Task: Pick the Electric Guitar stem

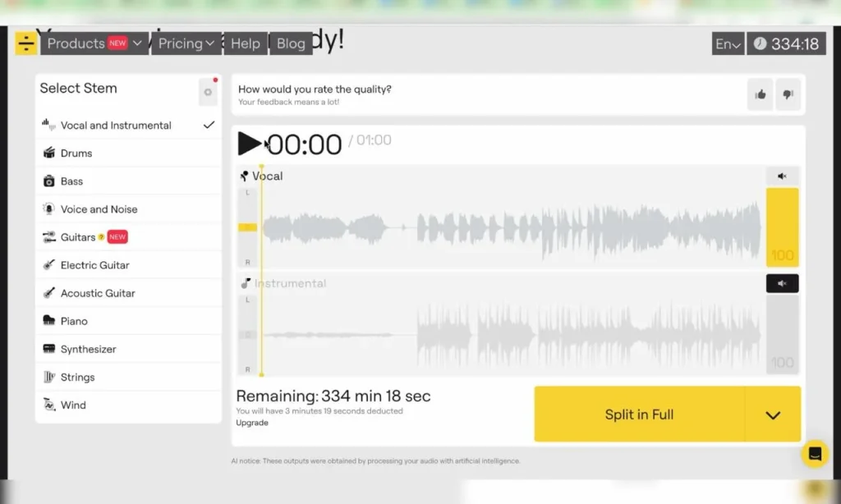Action: pos(129,265)
